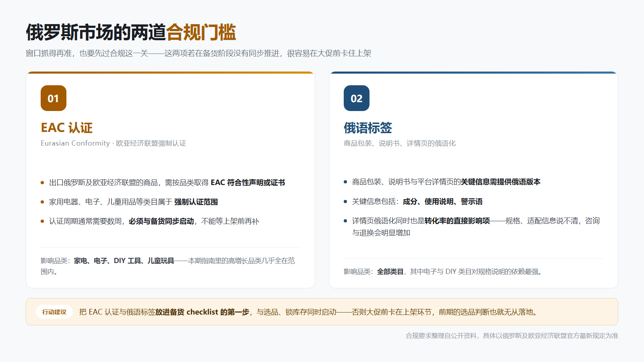Click the bullet listing 成分、使用说明、警示语

tap(413, 202)
